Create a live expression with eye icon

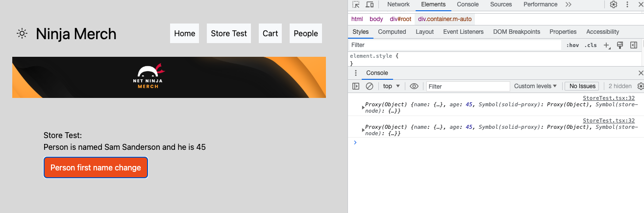click(414, 86)
